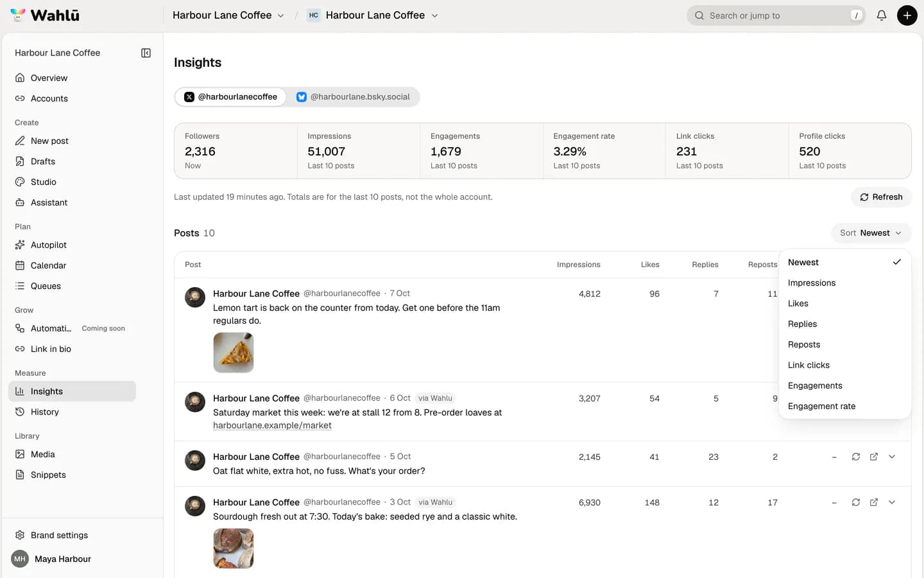Click the Followers 2,316 stat
The height and width of the screenshot is (578, 924).
[x=235, y=151]
